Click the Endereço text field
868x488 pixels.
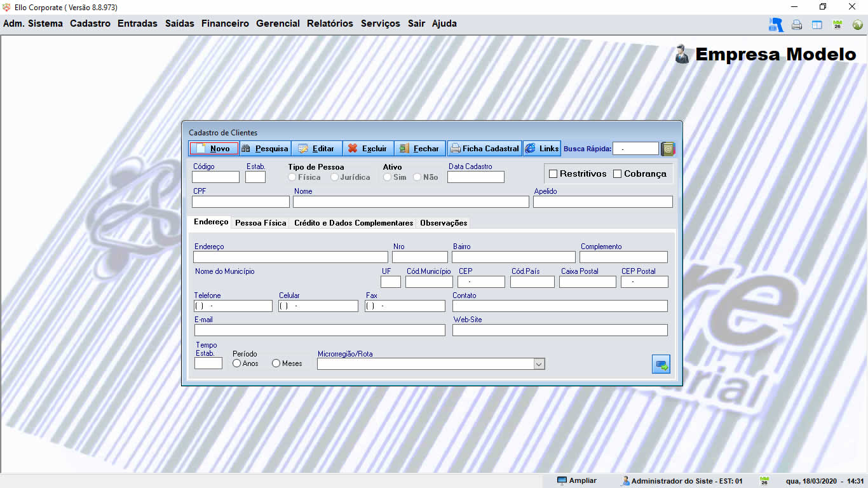coord(290,257)
